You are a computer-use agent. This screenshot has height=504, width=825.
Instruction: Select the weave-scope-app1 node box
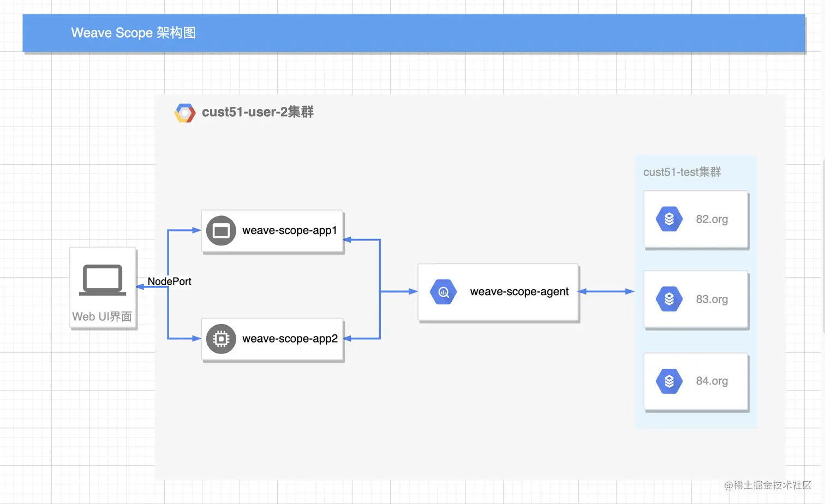pos(289,231)
